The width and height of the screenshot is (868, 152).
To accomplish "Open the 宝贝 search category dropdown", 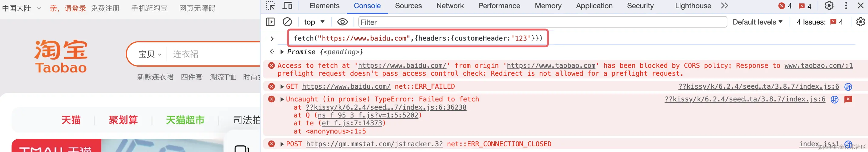I will pos(150,54).
